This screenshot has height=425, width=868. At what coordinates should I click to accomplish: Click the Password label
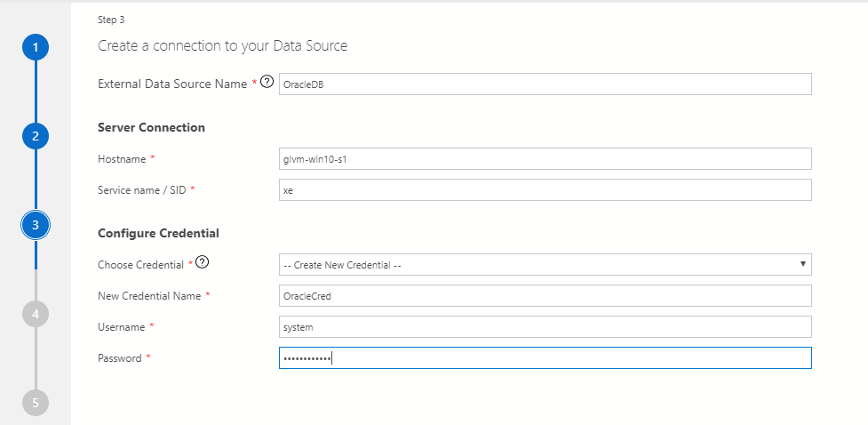pyautogui.click(x=120, y=357)
